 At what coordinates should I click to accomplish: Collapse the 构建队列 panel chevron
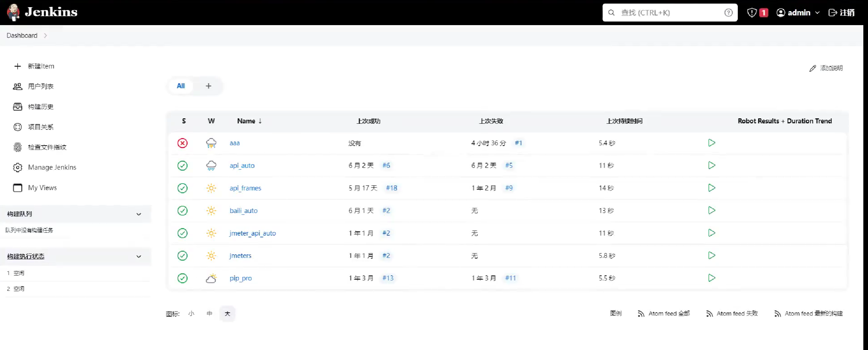click(x=139, y=214)
